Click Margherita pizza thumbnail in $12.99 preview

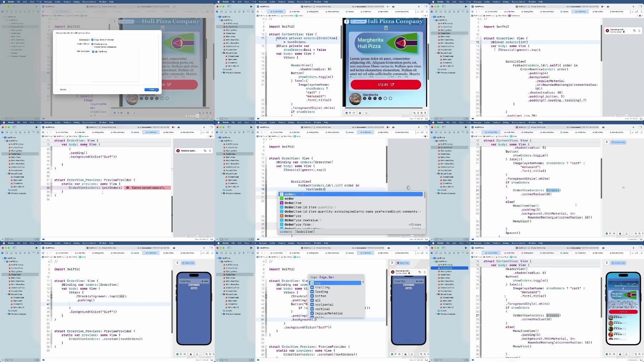click(355, 98)
